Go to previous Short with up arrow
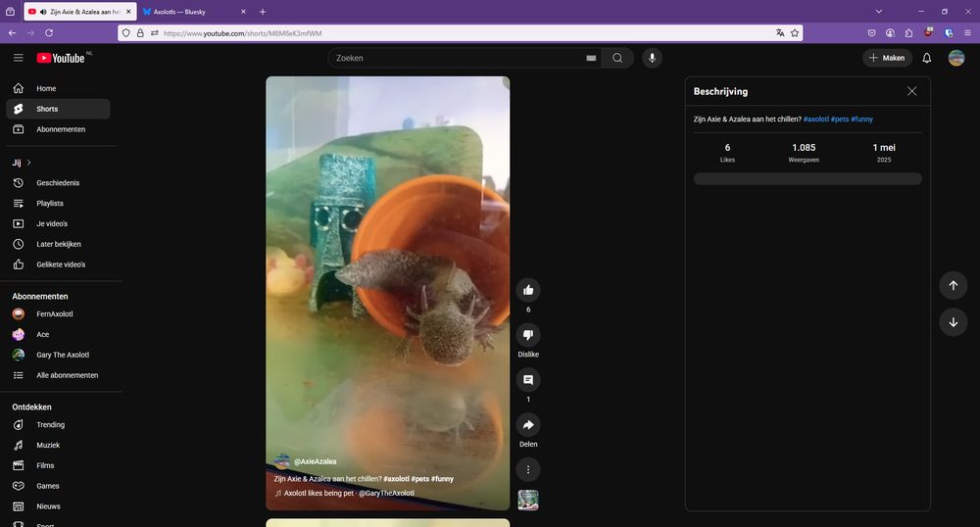The height and width of the screenshot is (527, 980). tap(954, 285)
